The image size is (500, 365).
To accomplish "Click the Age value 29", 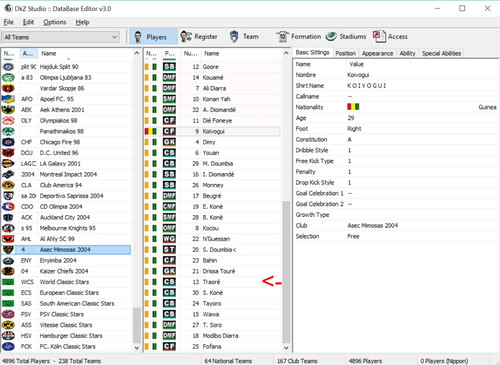I will tap(351, 118).
